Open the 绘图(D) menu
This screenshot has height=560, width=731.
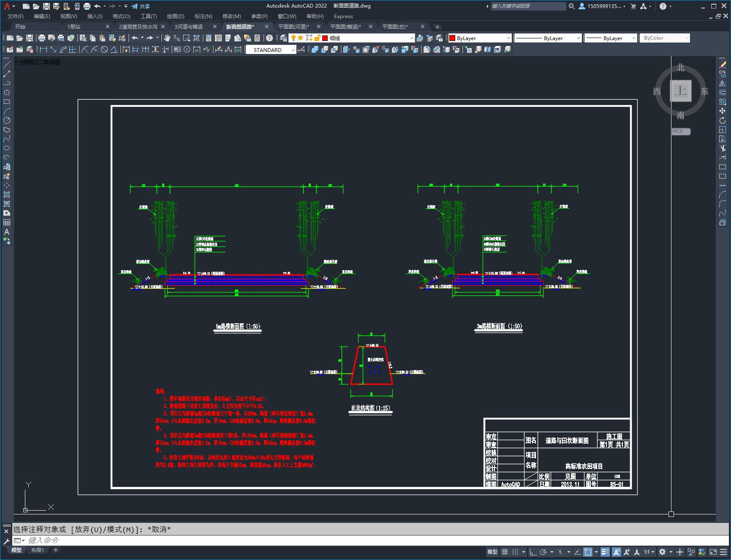point(176,16)
